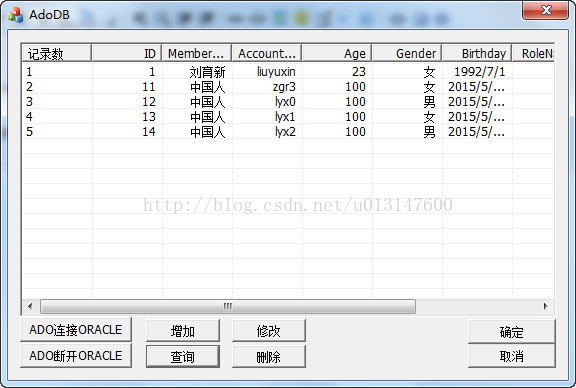
Task: Select the account cell lyx0
Action: (x=285, y=102)
